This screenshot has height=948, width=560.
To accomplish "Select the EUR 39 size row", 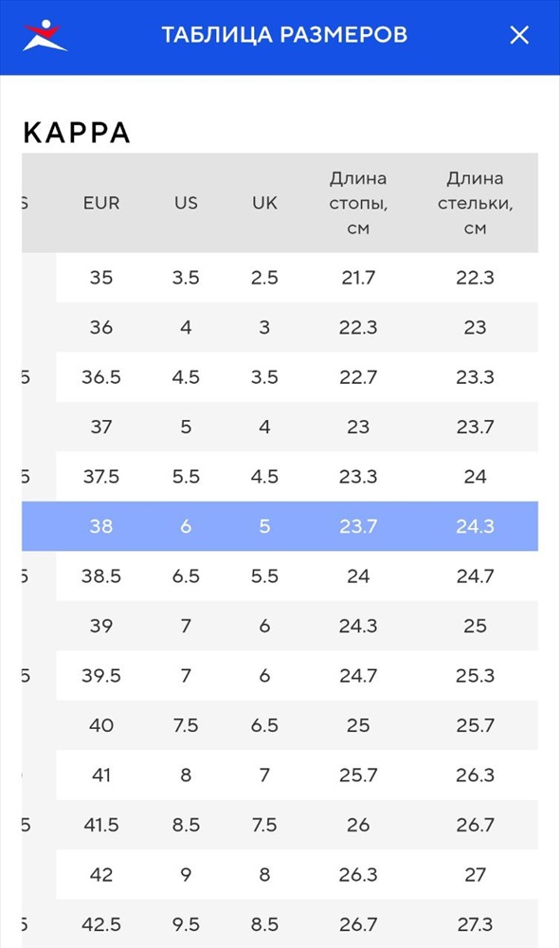I will (280, 626).
